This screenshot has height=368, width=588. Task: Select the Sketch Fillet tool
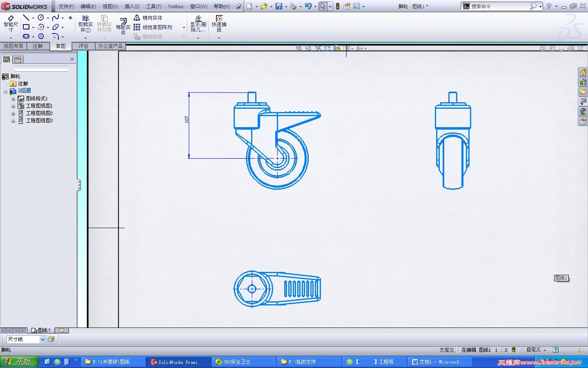pos(56,36)
